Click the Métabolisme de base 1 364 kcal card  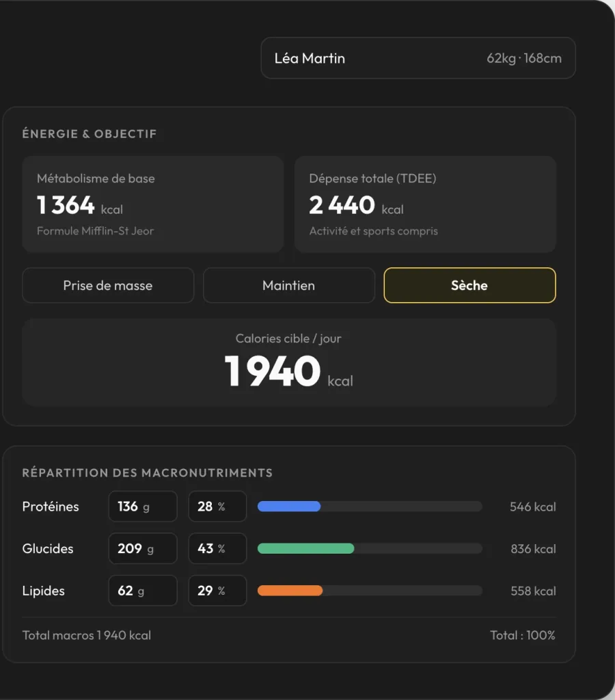point(152,204)
